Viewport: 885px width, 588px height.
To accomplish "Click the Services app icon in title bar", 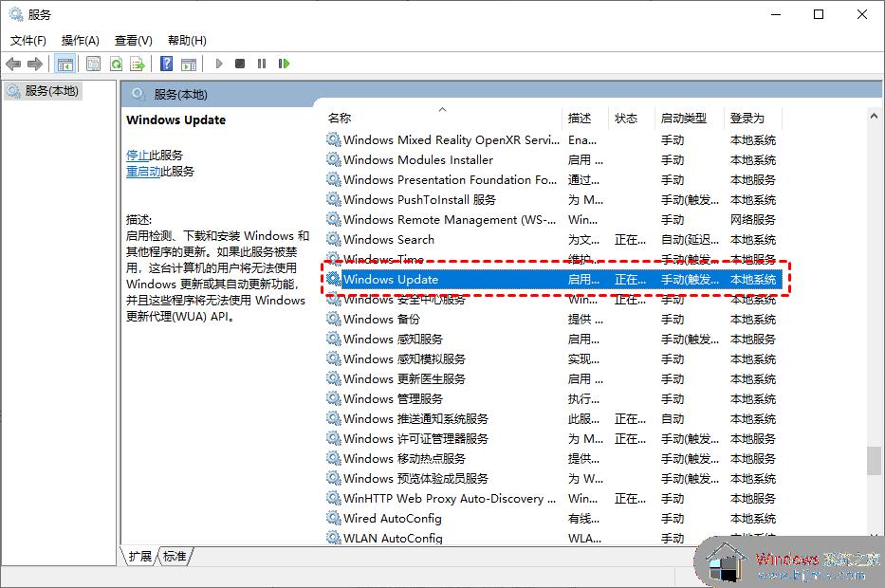I will point(16,14).
